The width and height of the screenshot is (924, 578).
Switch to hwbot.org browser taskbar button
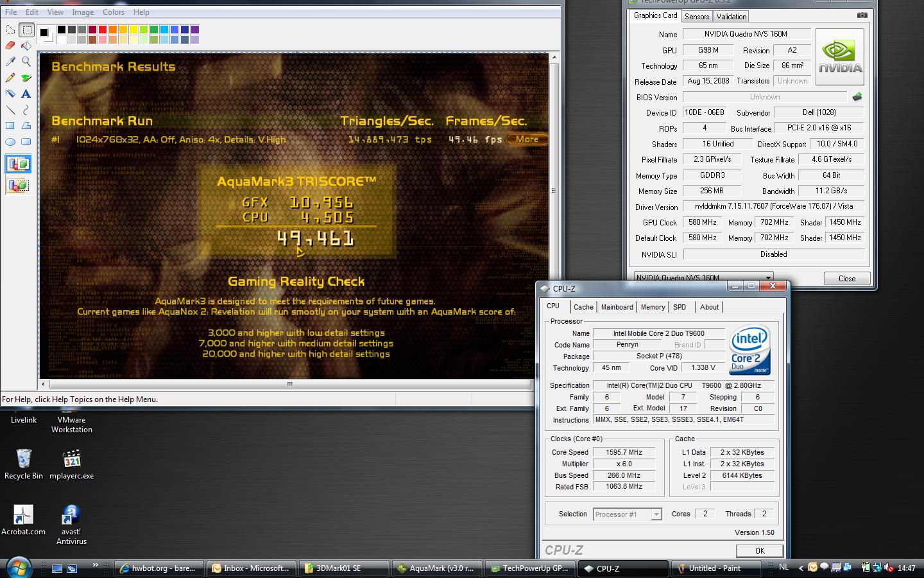(x=159, y=568)
